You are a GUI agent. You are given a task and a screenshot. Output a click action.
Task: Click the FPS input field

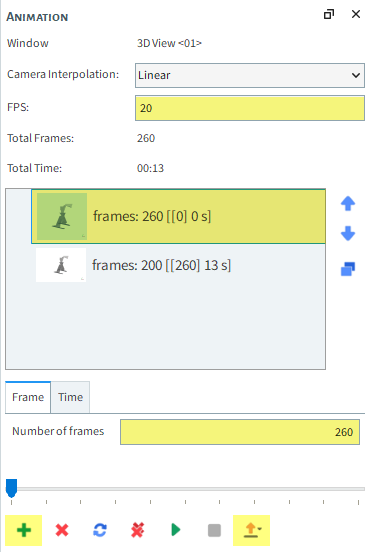[x=250, y=108]
